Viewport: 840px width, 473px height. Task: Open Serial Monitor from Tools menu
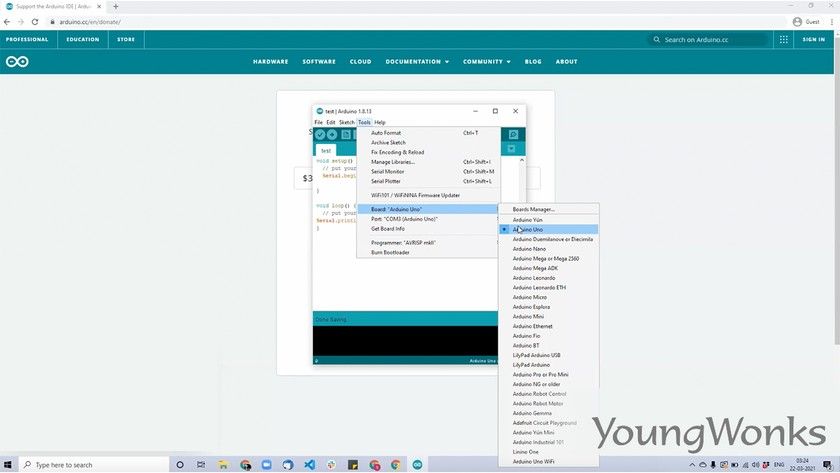[x=428, y=171]
